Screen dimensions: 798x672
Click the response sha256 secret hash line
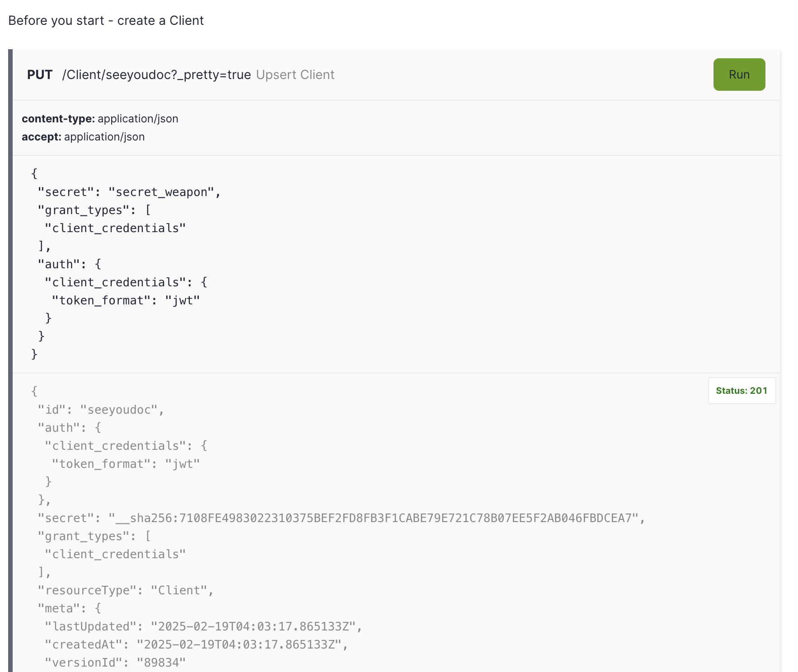341,518
